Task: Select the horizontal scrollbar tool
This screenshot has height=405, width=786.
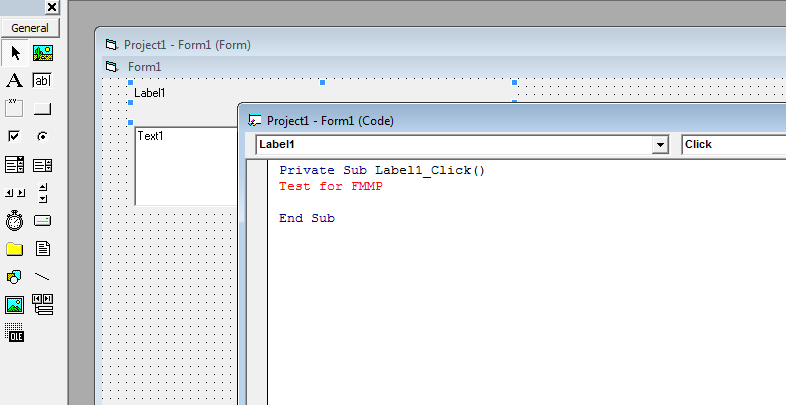Action: tap(15, 193)
